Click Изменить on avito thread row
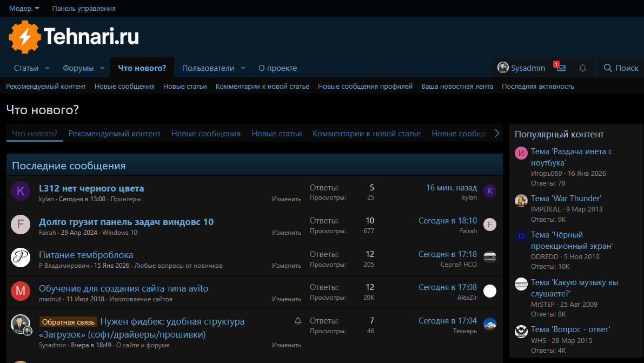The image size is (644, 363). [286, 299]
